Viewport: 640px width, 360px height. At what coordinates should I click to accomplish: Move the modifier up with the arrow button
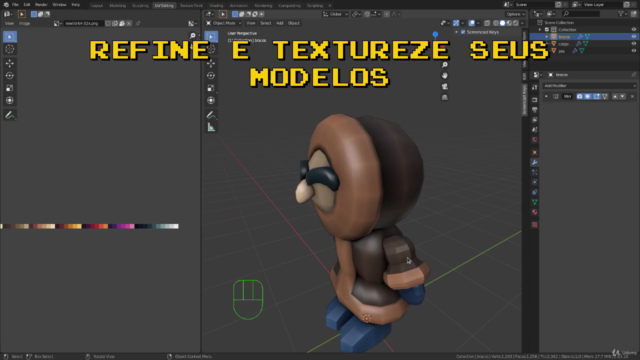615,96
